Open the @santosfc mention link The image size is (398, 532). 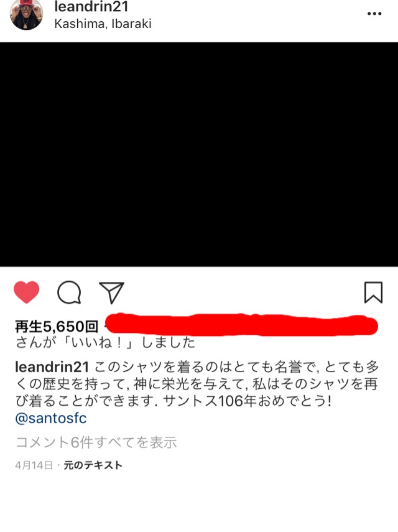coord(51,418)
